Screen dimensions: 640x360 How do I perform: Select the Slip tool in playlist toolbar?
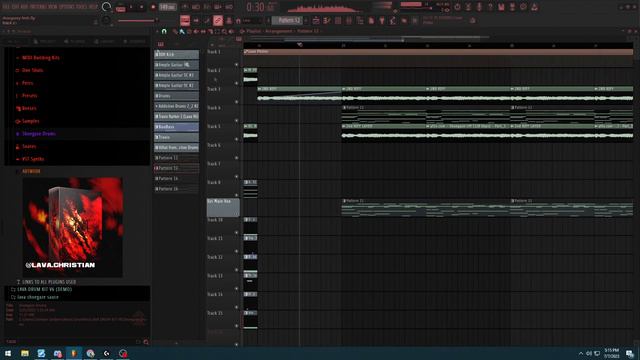coord(203,31)
